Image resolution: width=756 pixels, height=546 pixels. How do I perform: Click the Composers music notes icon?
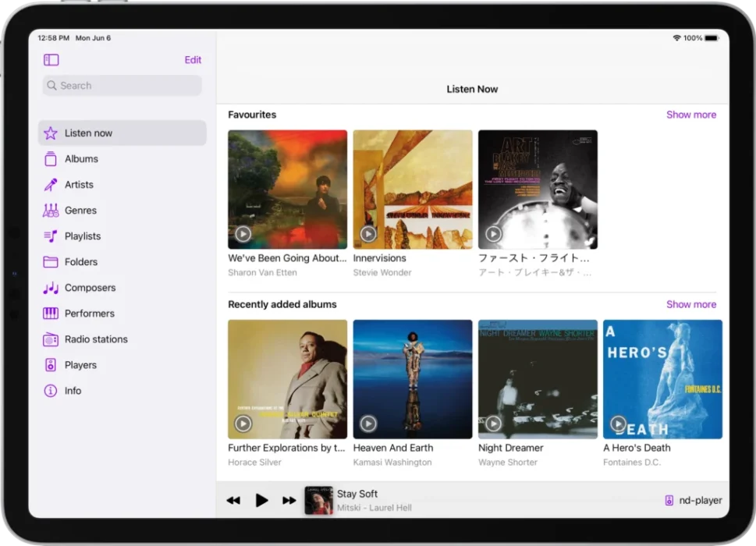pyautogui.click(x=50, y=288)
